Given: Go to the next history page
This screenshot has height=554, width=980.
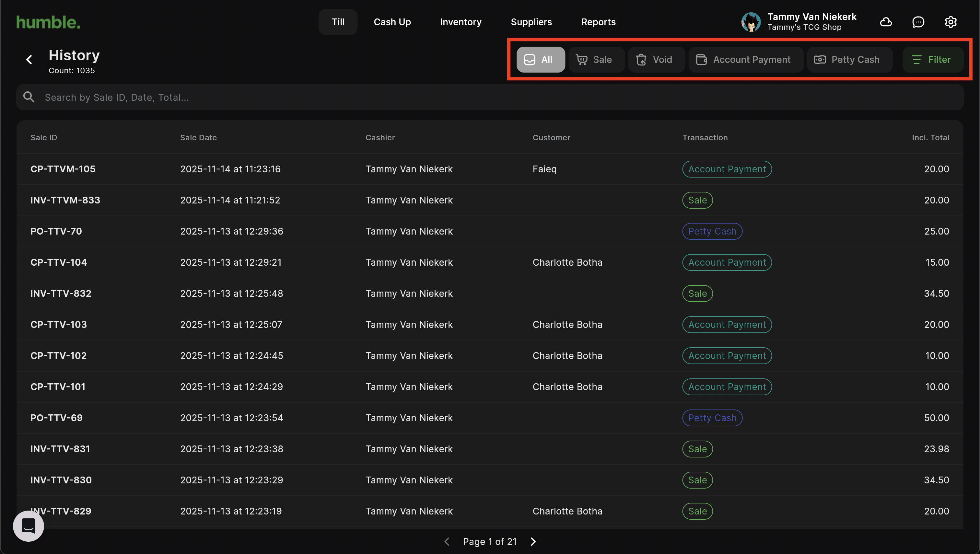Looking at the screenshot, I should 533,541.
